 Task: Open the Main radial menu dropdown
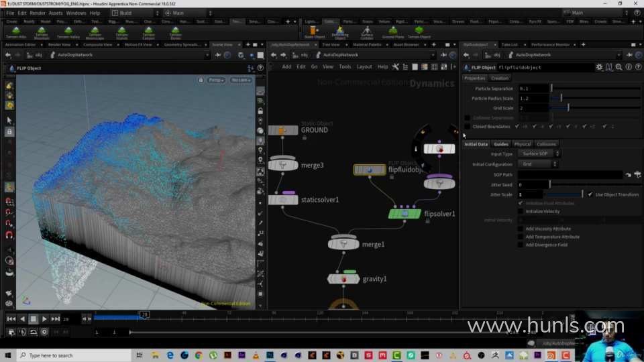tap(188, 13)
